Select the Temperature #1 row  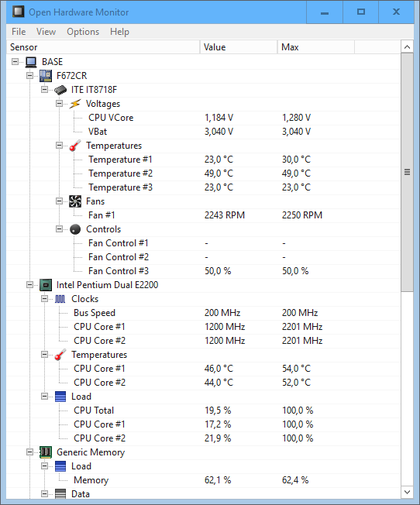click(x=203, y=160)
